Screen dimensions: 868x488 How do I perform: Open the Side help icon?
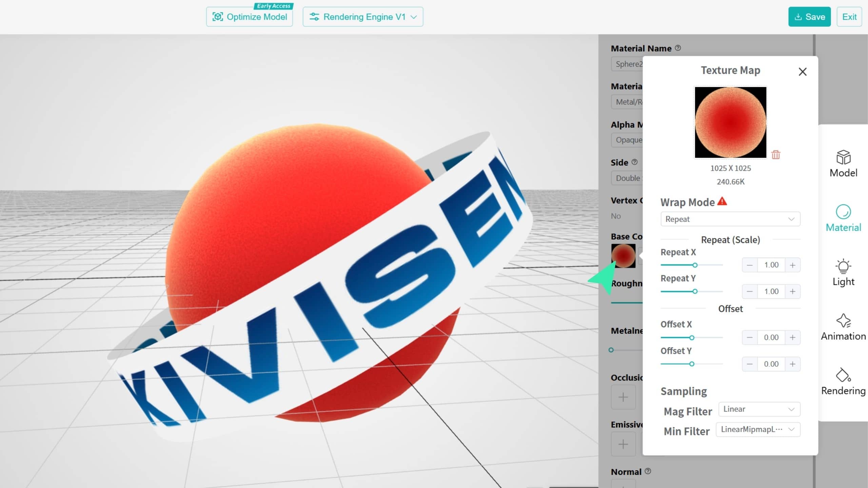coord(634,162)
